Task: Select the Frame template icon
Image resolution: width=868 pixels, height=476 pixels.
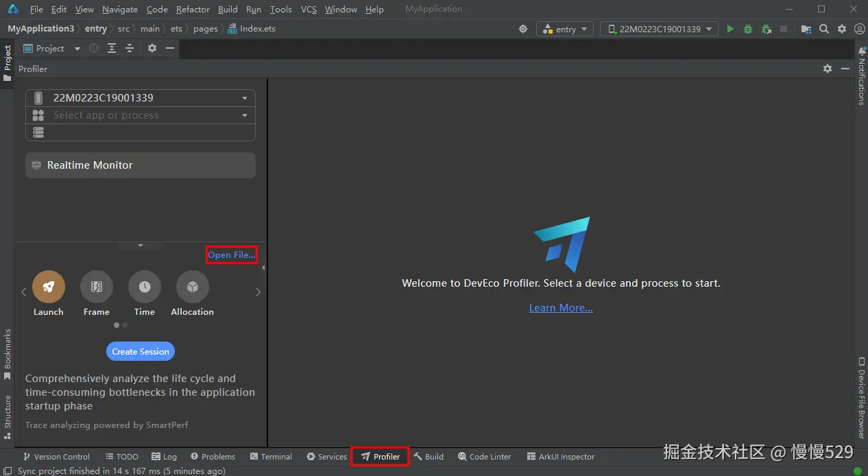Action: [97, 287]
